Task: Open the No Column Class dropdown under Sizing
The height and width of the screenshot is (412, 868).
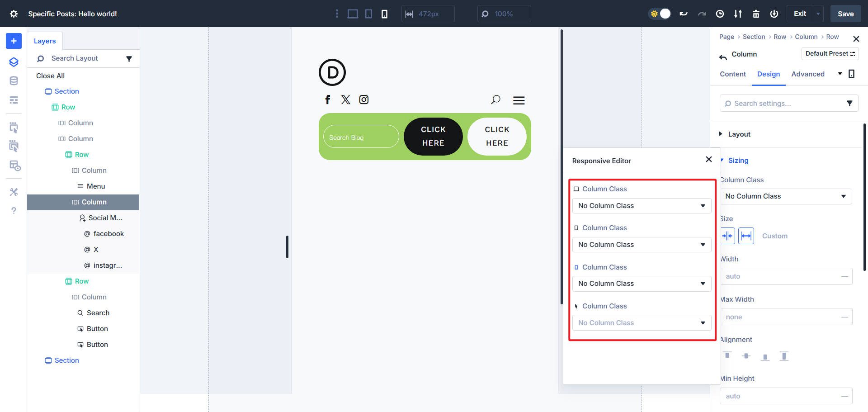Action: coord(787,196)
